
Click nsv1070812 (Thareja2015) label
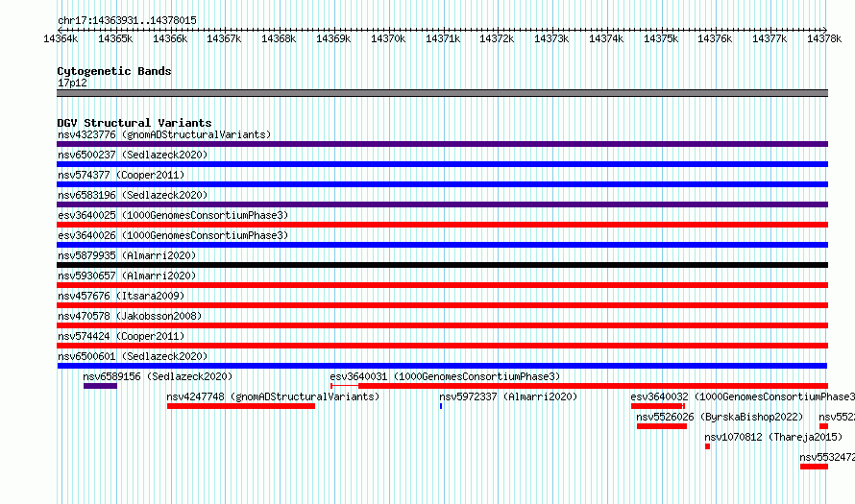tap(773, 437)
